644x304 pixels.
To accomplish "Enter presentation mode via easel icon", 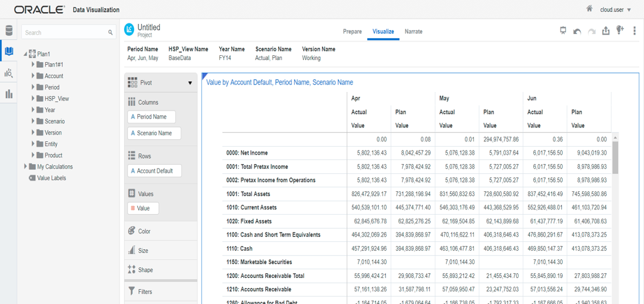I will pos(563,31).
